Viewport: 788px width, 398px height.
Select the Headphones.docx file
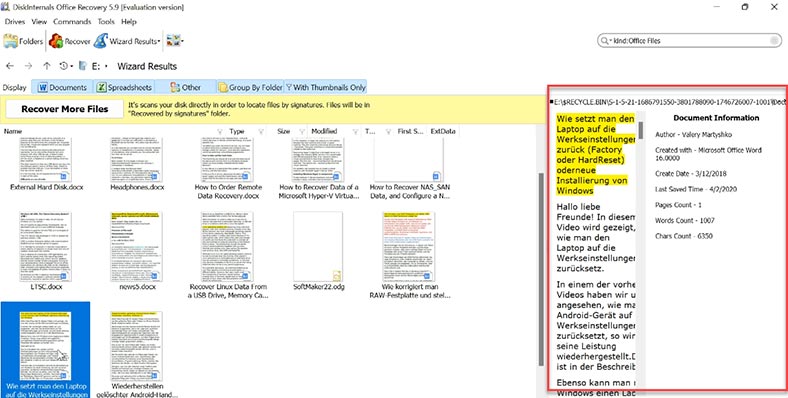coord(137,165)
